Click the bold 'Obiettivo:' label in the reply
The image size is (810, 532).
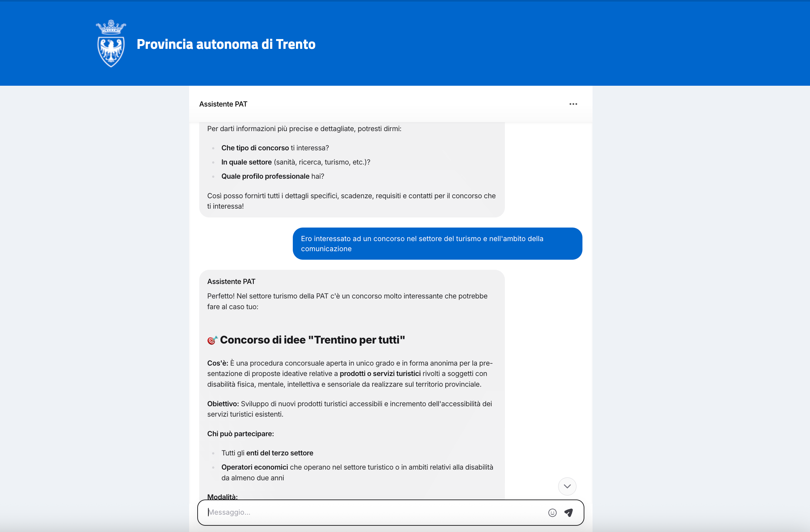(x=223, y=404)
